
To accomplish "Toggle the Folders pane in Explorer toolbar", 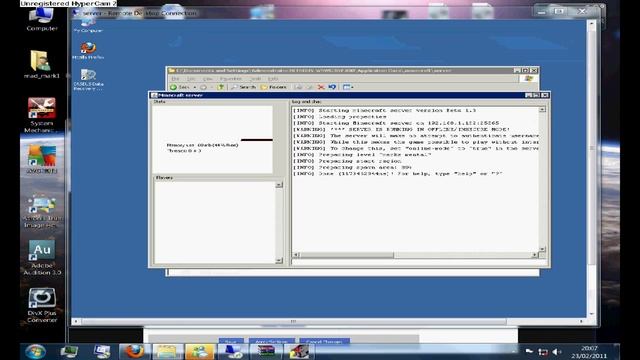I will [x=273, y=87].
